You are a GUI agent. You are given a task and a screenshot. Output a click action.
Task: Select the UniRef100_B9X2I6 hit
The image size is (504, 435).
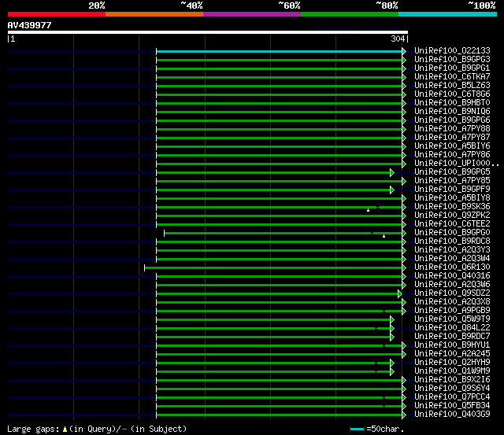tap(452, 380)
